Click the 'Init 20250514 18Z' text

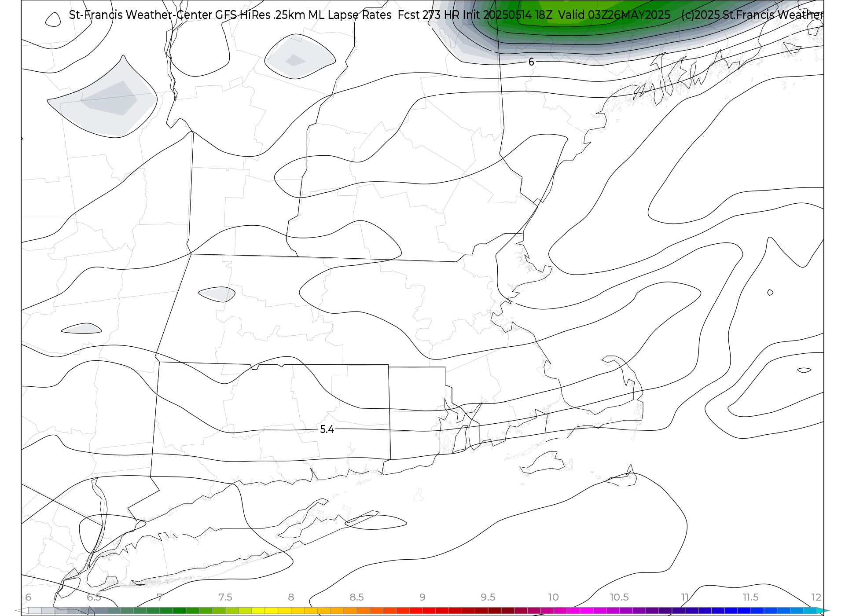point(507,15)
